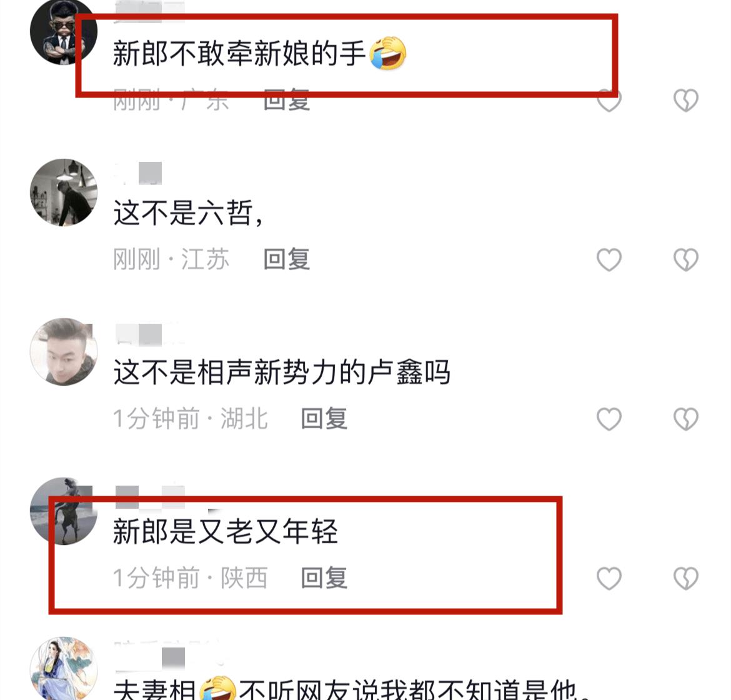Open avatar of 卢鑫 comment author
This screenshot has width=731, height=700.
coord(63,352)
